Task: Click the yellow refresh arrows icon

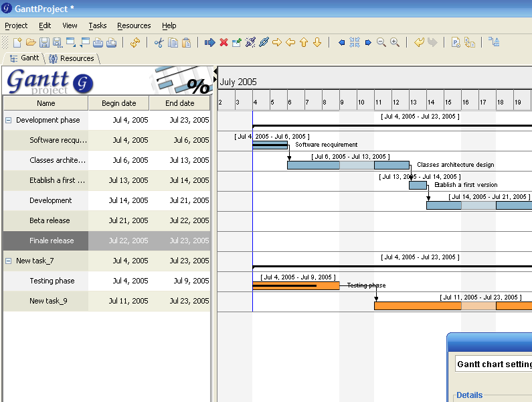Action: (x=135, y=42)
